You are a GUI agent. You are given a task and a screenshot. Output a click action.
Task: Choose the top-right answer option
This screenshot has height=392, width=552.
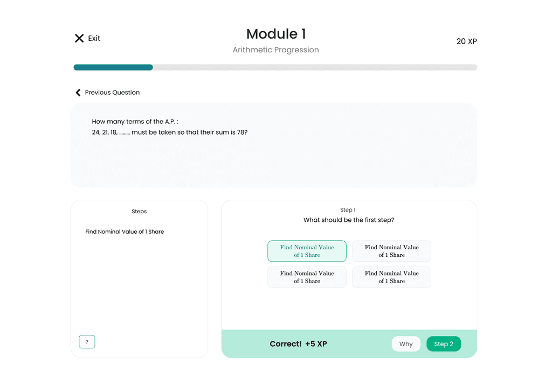pos(391,251)
